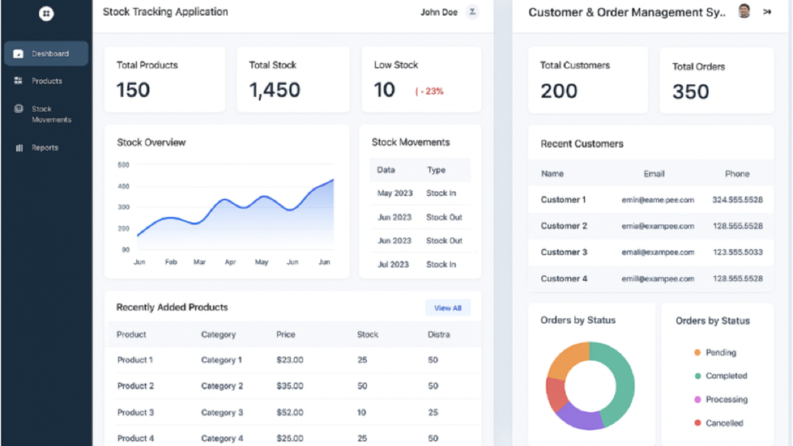Image resolution: width=793 pixels, height=446 pixels.
Task: Click the Data column header
Action: click(x=386, y=170)
